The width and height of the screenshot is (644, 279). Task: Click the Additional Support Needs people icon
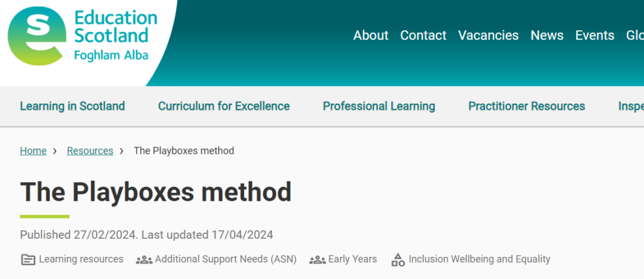(x=144, y=259)
